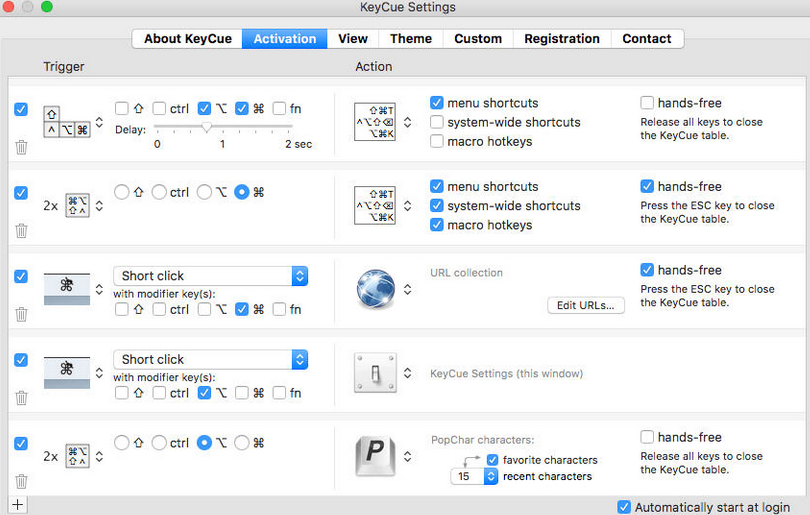Enable macro hotkeys in the first action row

click(x=437, y=141)
